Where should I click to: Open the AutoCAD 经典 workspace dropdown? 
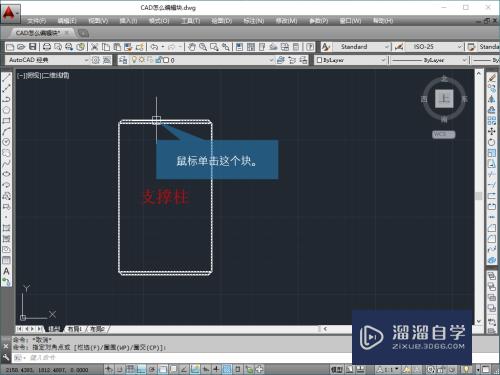[86, 60]
